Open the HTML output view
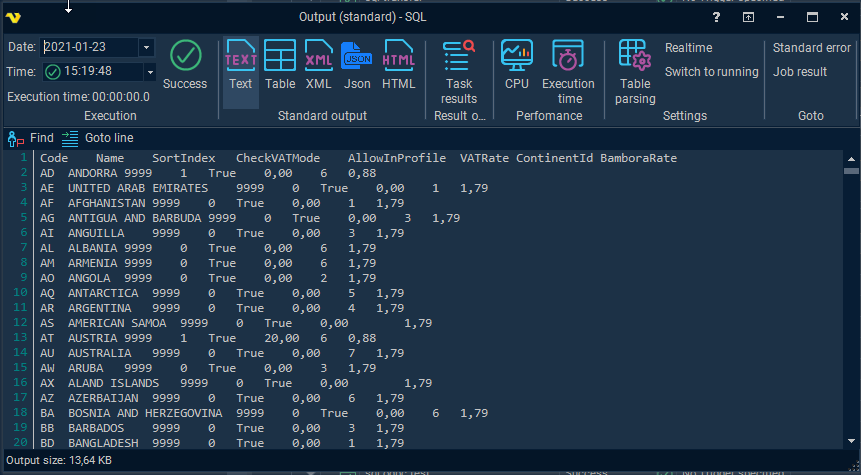The width and height of the screenshot is (861, 475). 399,65
